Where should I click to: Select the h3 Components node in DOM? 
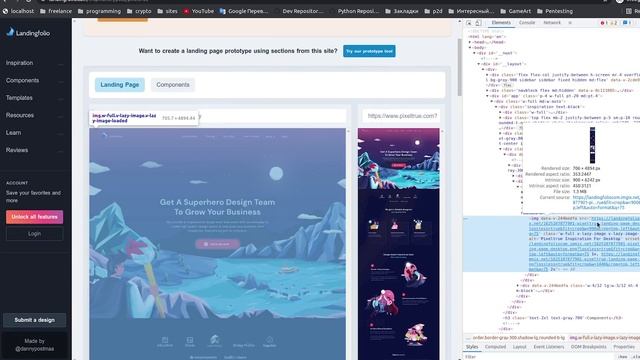pyautogui.click(x=562, y=318)
